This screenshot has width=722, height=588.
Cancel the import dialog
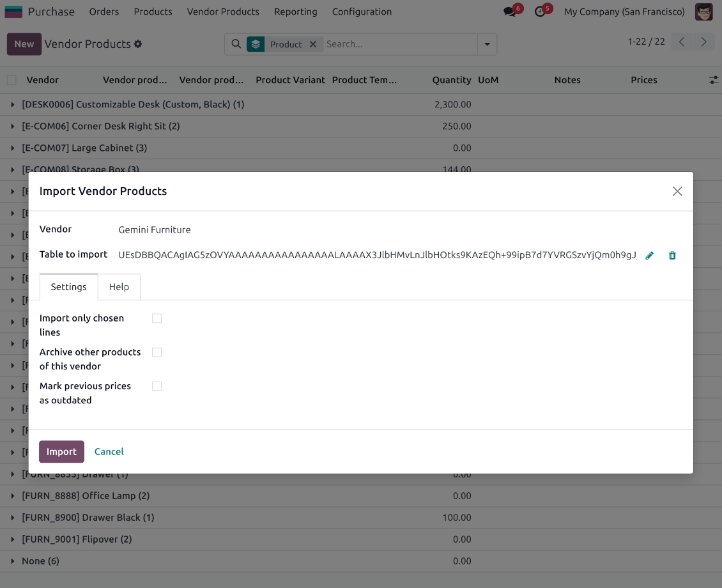109,451
